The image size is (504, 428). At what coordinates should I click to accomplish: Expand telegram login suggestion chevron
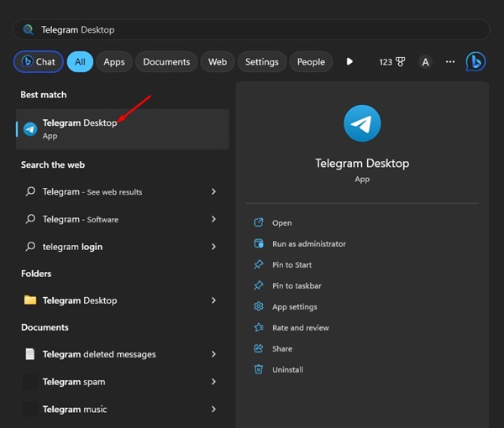[x=213, y=247]
